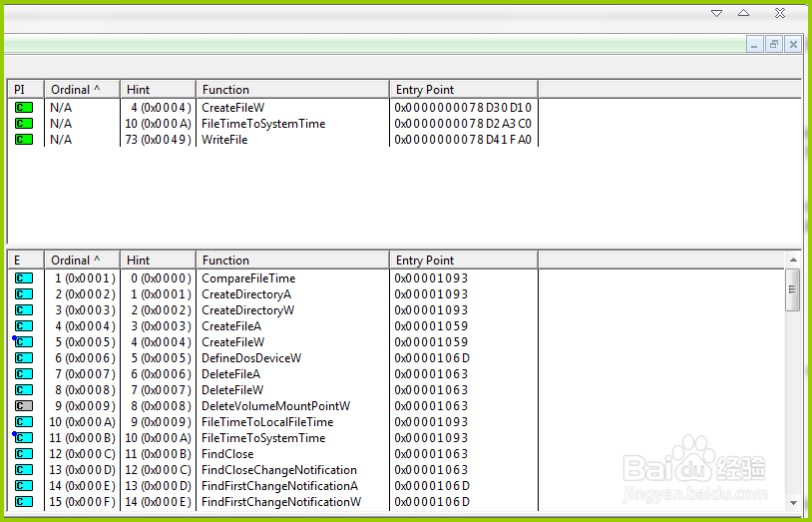Select the CreateDirectoryA function name

click(246, 294)
